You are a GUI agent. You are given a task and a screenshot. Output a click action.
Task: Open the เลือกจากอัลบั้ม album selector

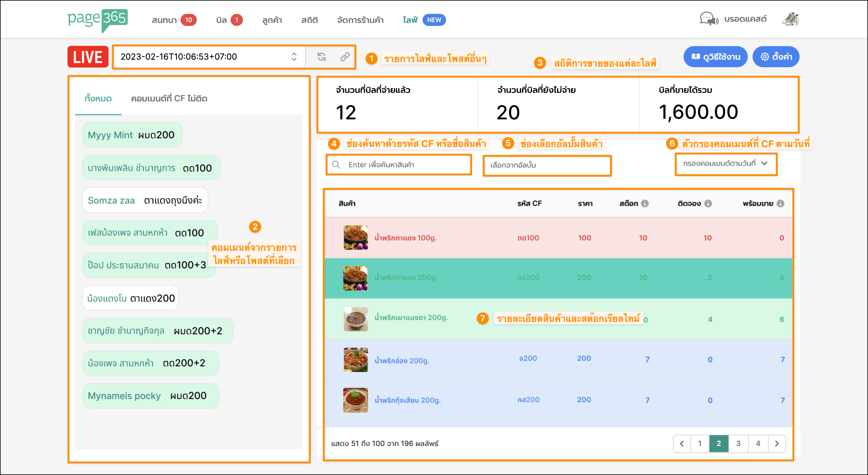[546, 165]
